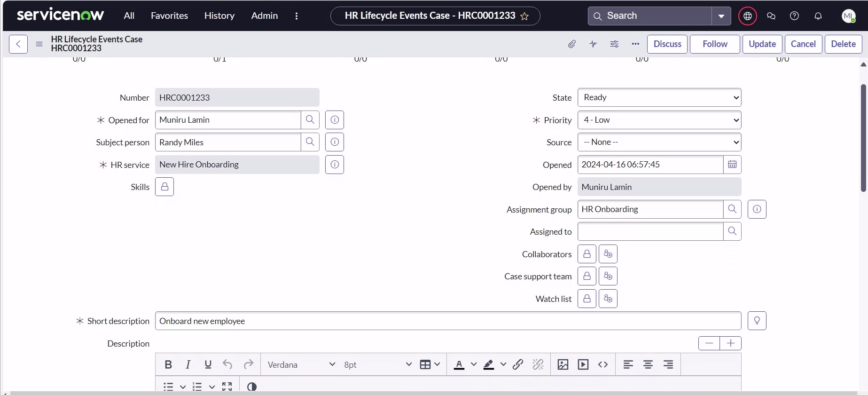
Task: Look up Subject person using magnifier
Action: tap(310, 142)
